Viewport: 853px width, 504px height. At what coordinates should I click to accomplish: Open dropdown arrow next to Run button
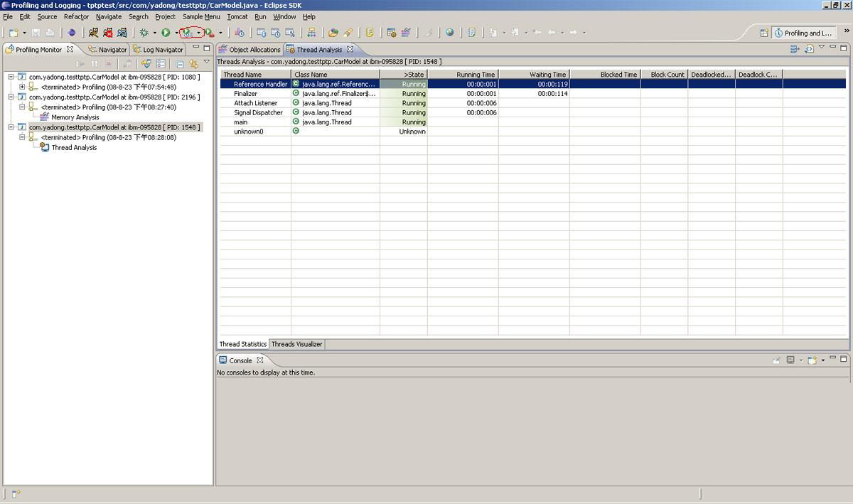176,33
